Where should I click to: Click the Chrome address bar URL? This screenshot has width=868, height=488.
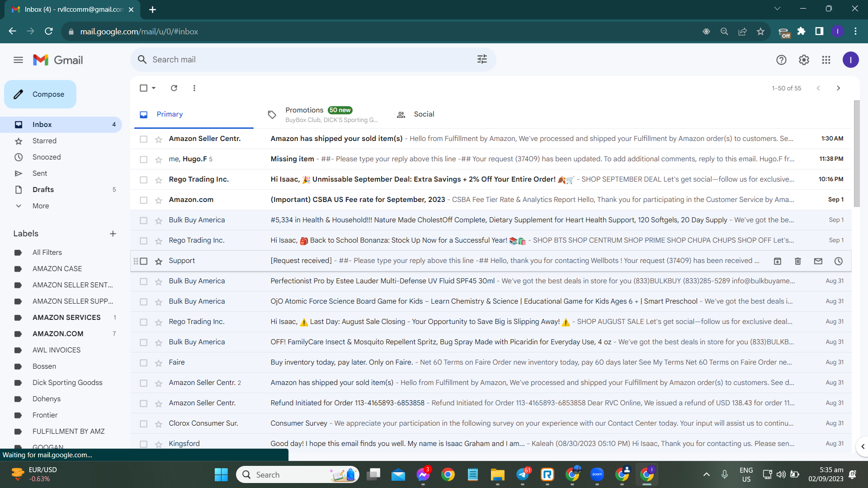(x=139, y=32)
